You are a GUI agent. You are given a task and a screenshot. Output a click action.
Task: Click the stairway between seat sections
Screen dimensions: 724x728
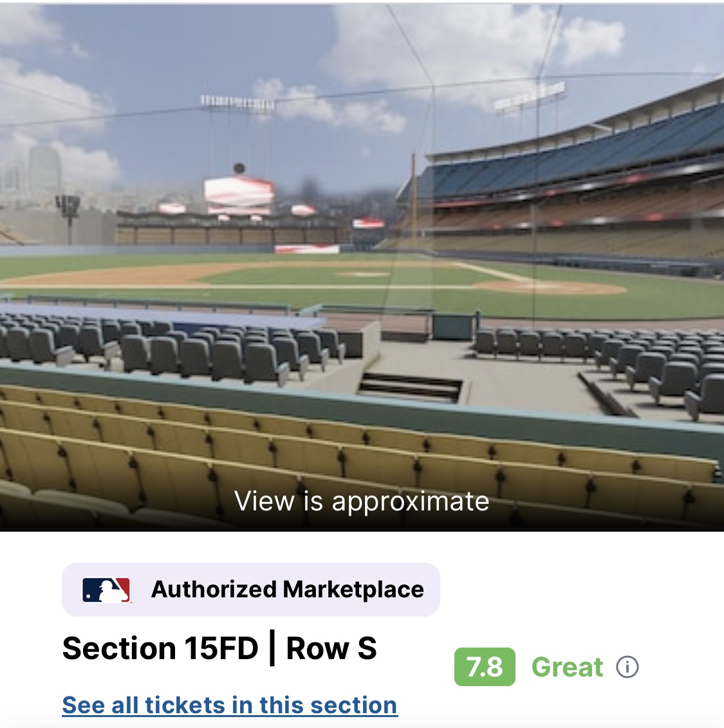[x=410, y=387]
